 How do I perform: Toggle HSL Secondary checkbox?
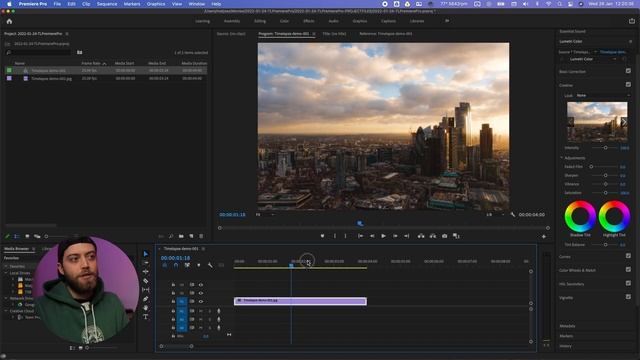click(628, 283)
